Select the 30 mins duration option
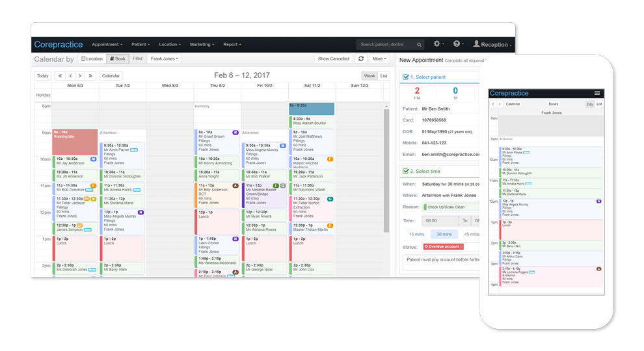Screen dimensions: 644x351 pyautogui.click(x=444, y=234)
